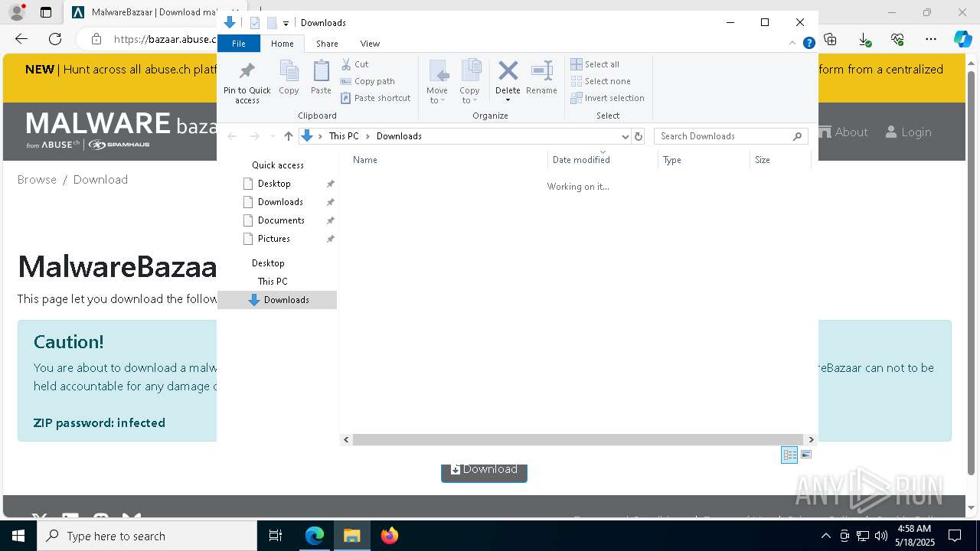The width and height of the screenshot is (980, 551).
Task: Open the File menu tab
Action: click(239, 44)
